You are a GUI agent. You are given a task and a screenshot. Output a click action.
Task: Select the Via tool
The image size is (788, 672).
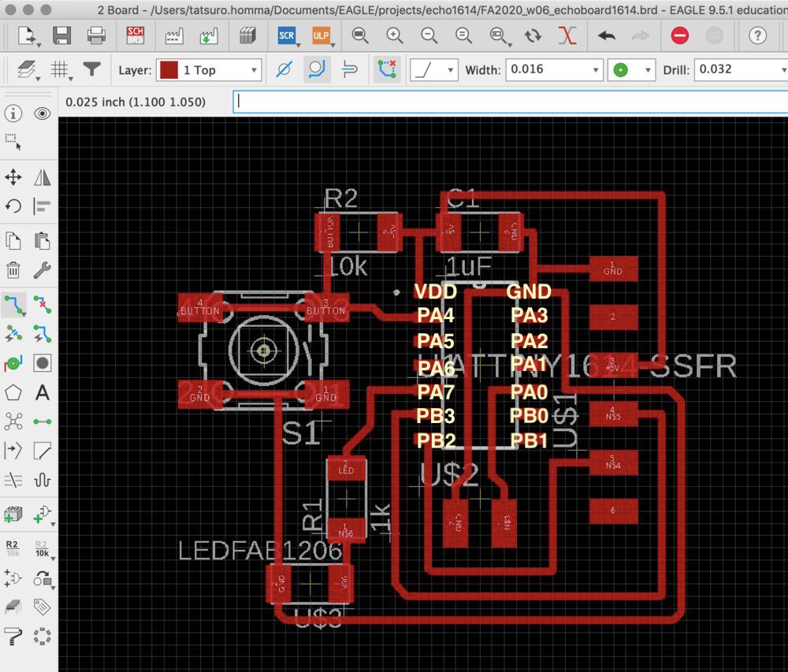[13, 362]
